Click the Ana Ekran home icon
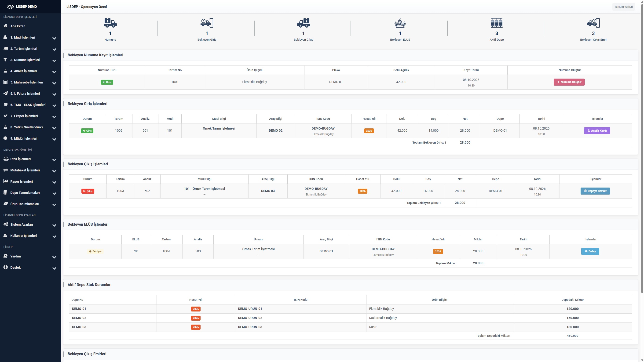The width and height of the screenshot is (644, 362). coord(6,26)
